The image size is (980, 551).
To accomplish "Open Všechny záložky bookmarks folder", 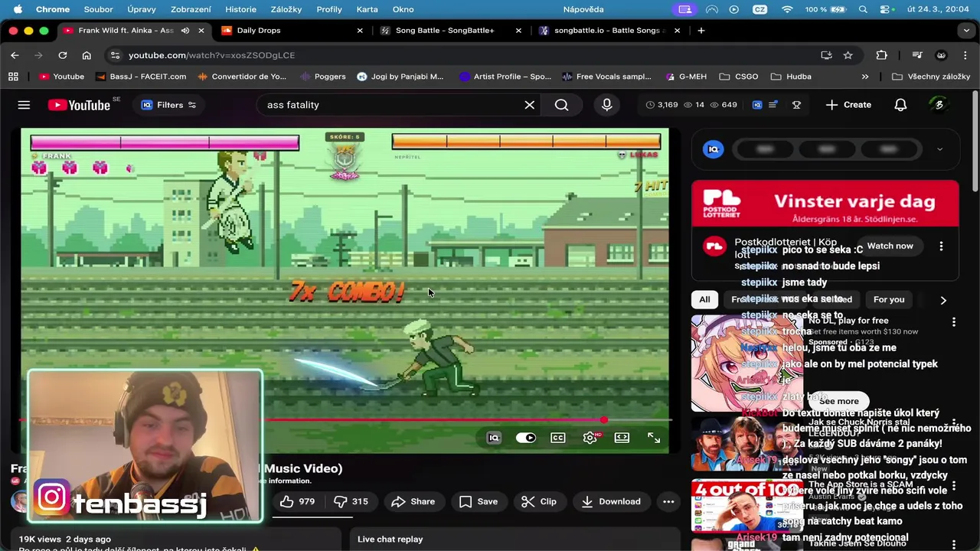I will coord(931,77).
